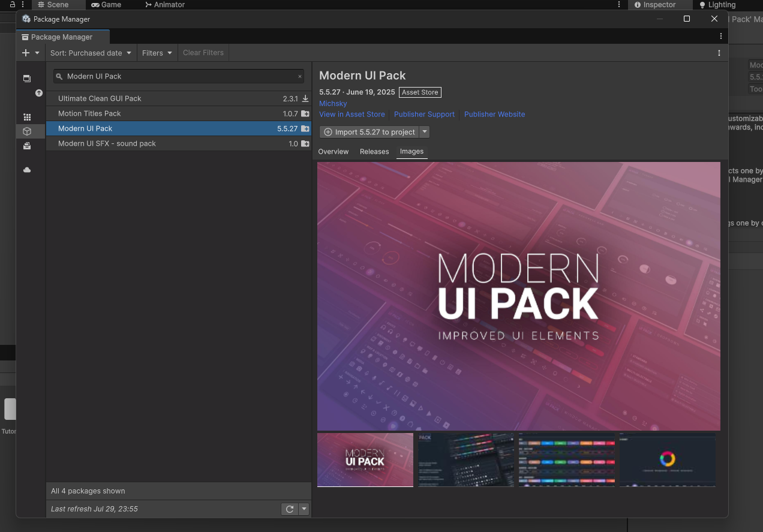
Task: Click the Asset Store tag label
Action: point(420,92)
